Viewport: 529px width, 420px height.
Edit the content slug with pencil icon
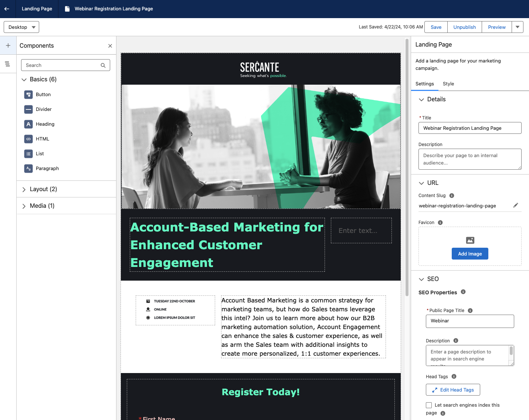(x=516, y=205)
